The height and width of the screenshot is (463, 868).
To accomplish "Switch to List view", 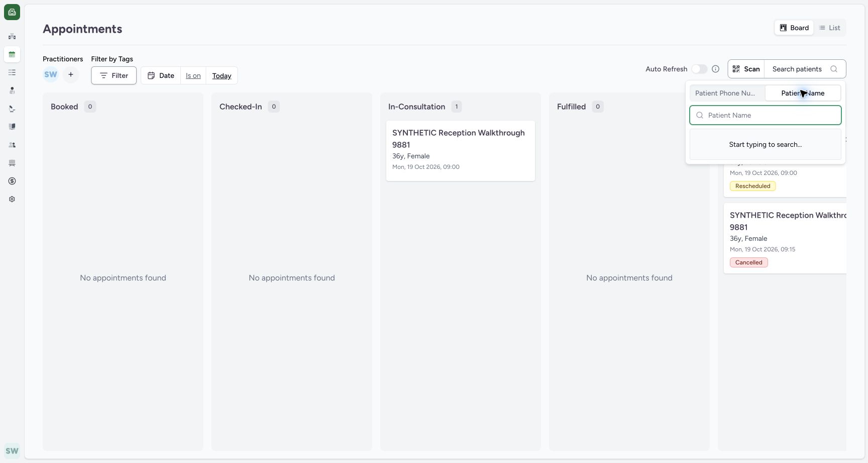I will click(829, 28).
